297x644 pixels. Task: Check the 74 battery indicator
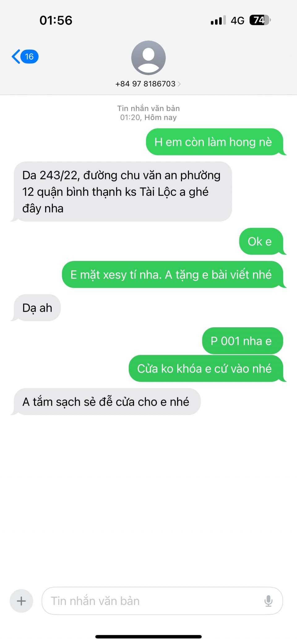(260, 20)
